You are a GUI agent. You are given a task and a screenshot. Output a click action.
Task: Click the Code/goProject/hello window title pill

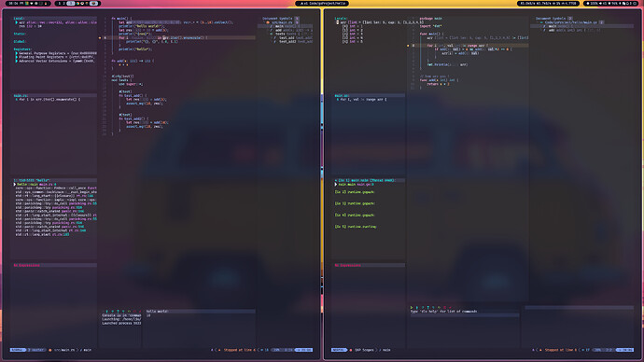pos(322,4)
